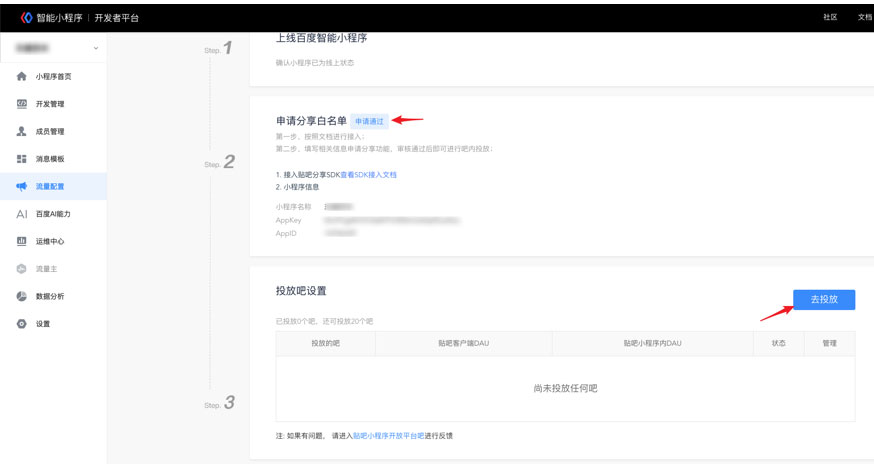Click the 消息模板 template icon
The width and height of the screenshot is (874, 464).
click(21, 159)
